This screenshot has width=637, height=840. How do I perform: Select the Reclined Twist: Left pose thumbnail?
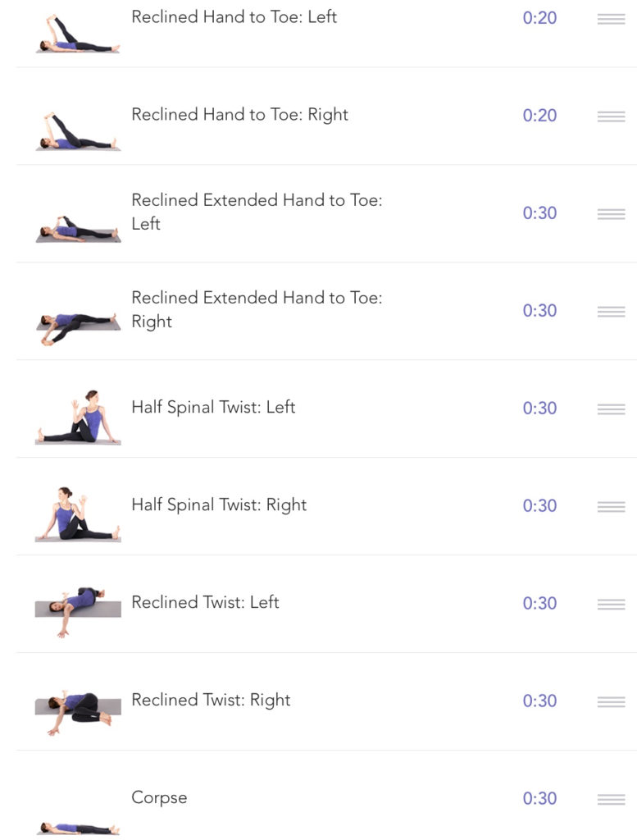(x=78, y=610)
